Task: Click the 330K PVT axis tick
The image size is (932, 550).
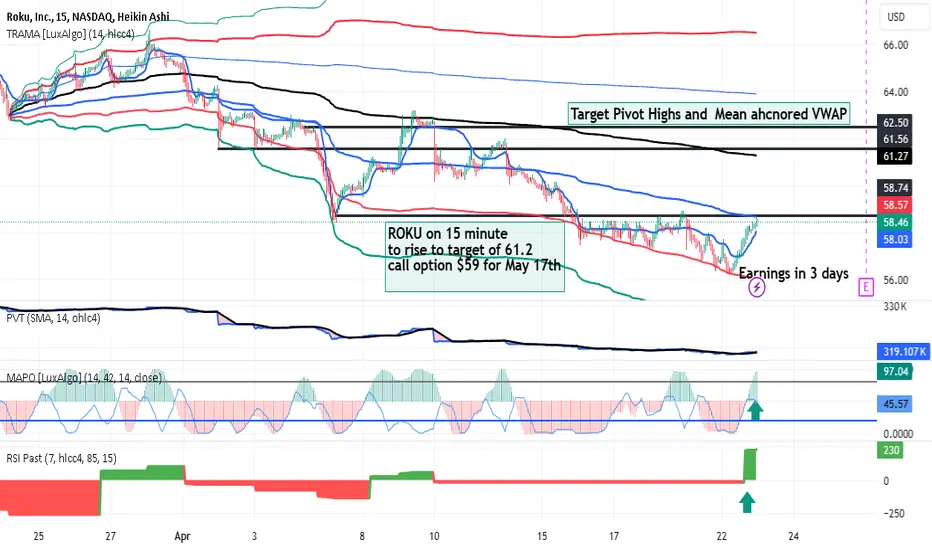Action: click(x=895, y=307)
